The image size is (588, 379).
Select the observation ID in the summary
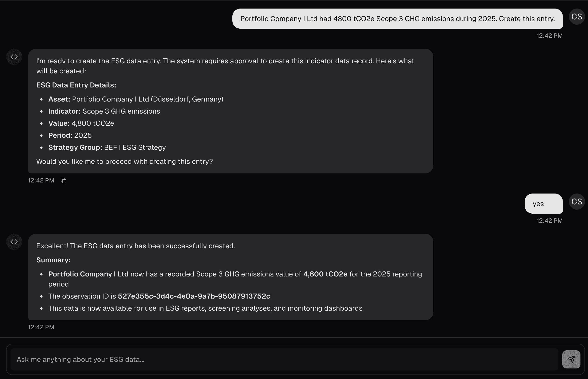pyautogui.click(x=194, y=296)
